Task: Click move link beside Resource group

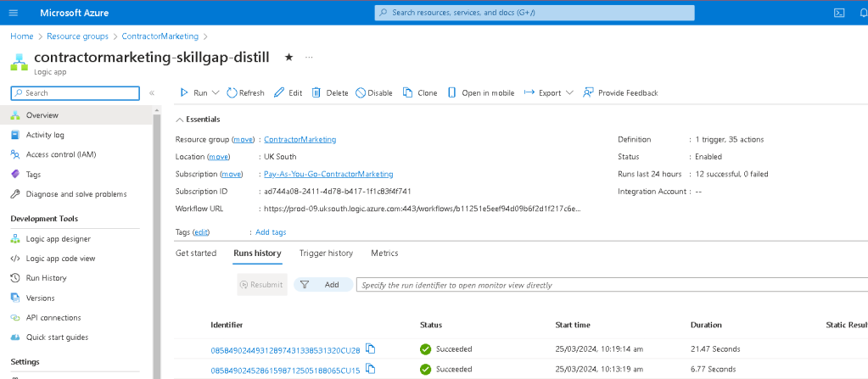Action: (x=244, y=140)
